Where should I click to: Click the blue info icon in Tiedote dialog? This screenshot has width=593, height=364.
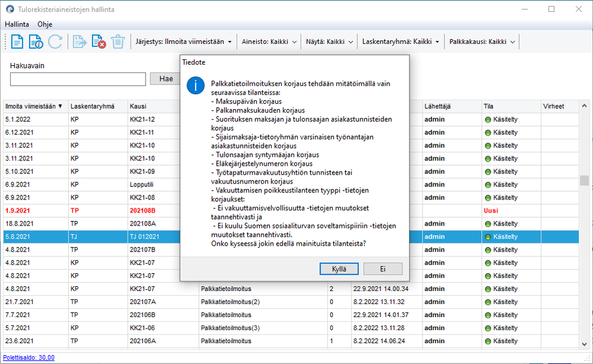195,86
